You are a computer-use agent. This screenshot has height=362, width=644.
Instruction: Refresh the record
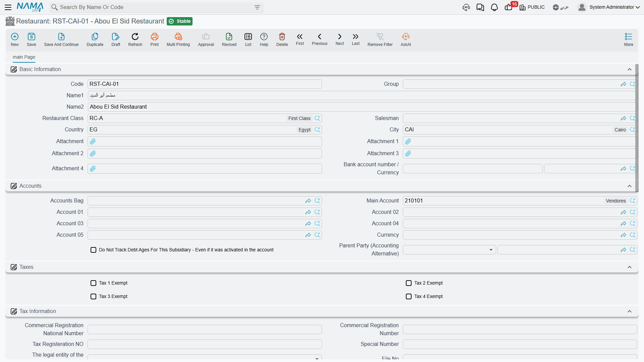coord(135,40)
